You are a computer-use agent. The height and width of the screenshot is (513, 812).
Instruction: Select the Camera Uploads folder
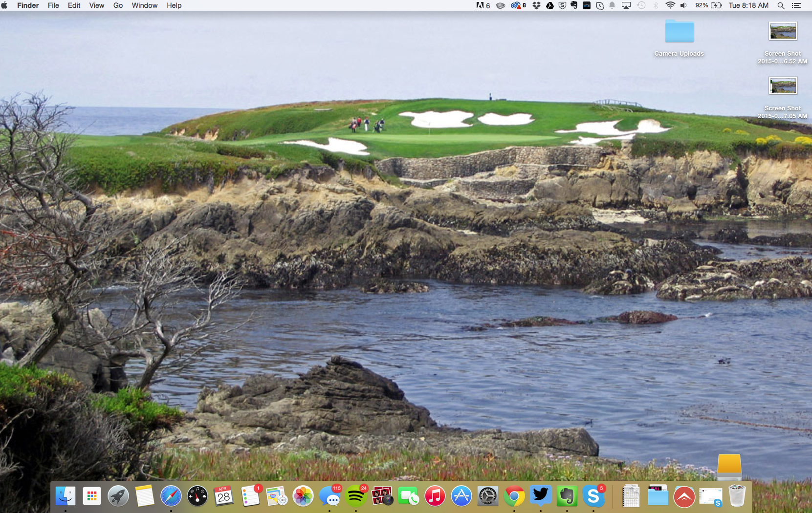click(x=679, y=32)
